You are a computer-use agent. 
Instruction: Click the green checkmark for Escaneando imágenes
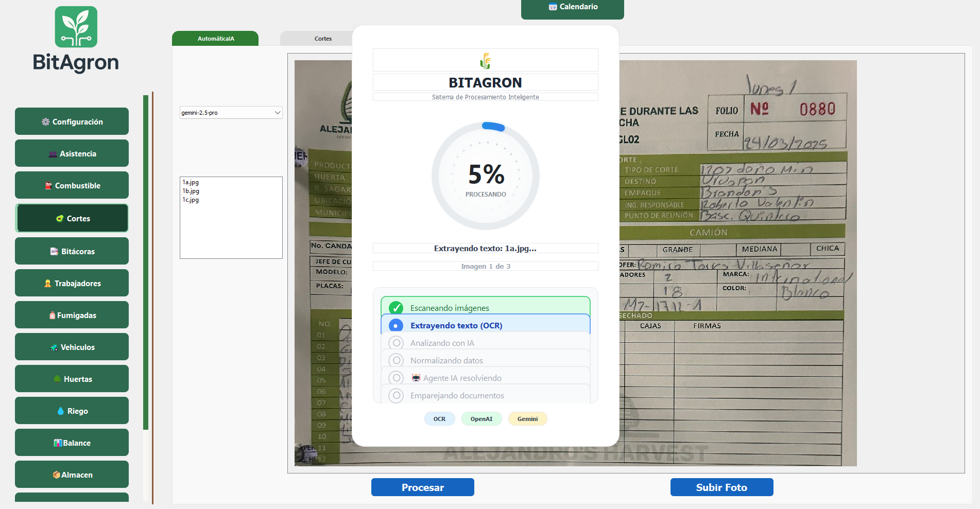(x=396, y=308)
